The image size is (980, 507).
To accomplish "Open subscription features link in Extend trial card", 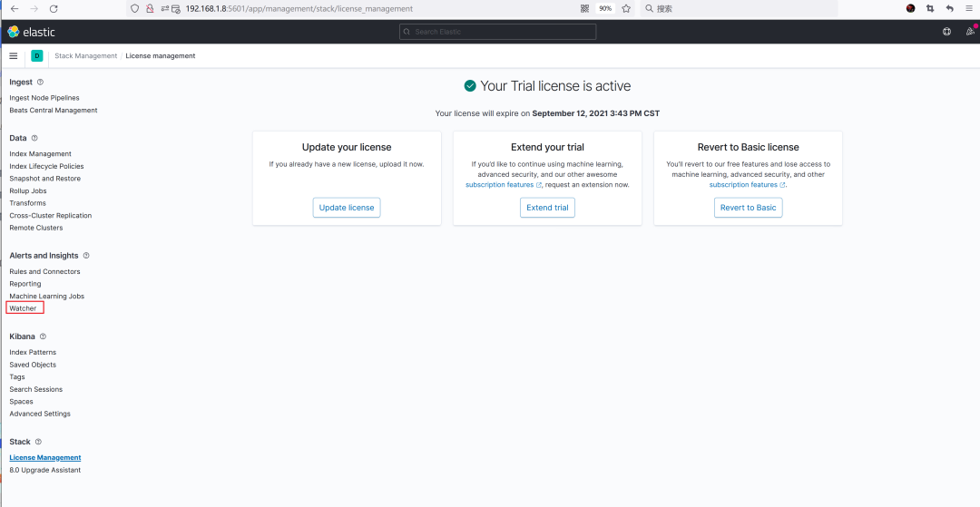I will [x=504, y=185].
